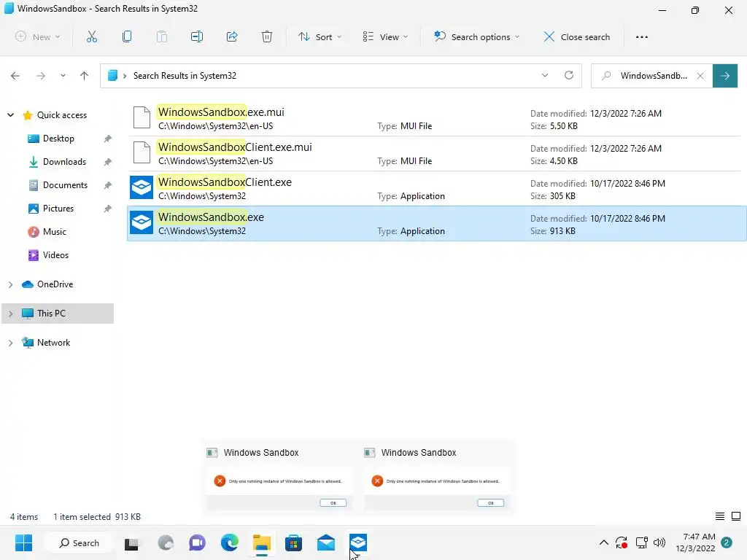Click the Paste clipboard icon
Screen dimensions: 747x560
tap(162, 36)
